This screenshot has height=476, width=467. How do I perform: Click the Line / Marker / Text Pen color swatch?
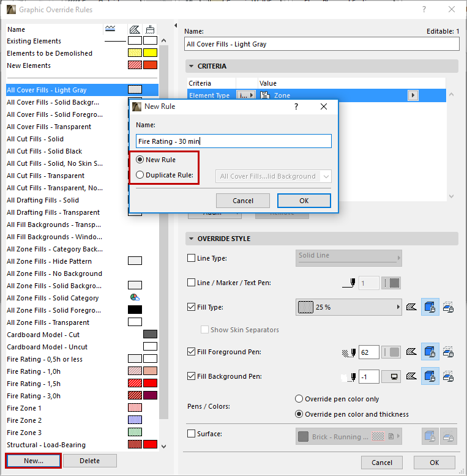(391, 283)
